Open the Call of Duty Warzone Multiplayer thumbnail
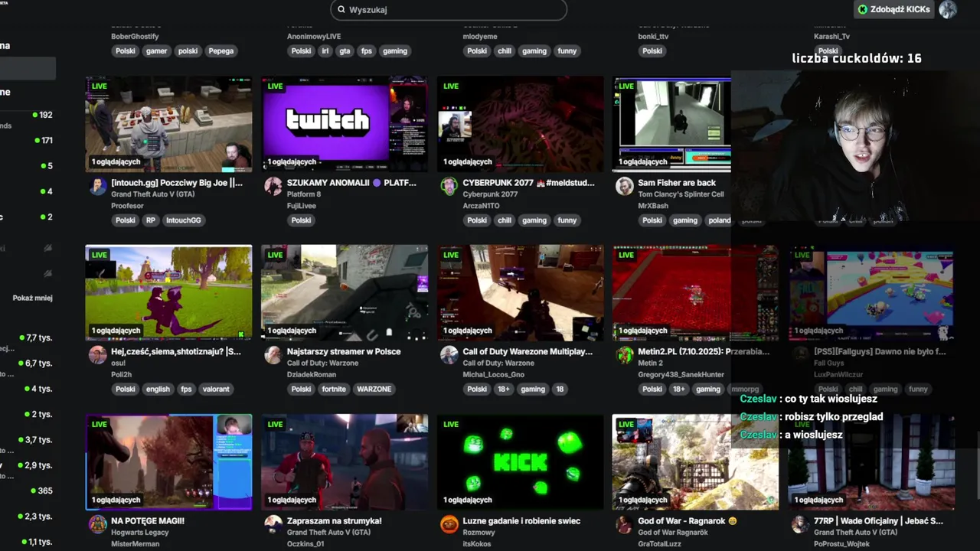The width and height of the screenshot is (980, 551). click(520, 292)
